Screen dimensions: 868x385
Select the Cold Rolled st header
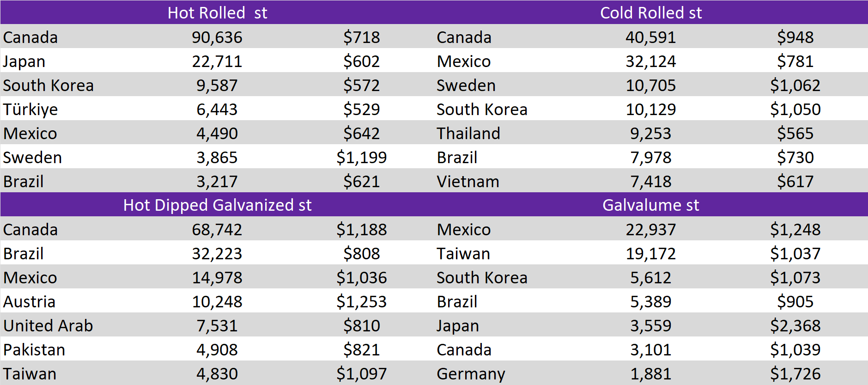650,12
